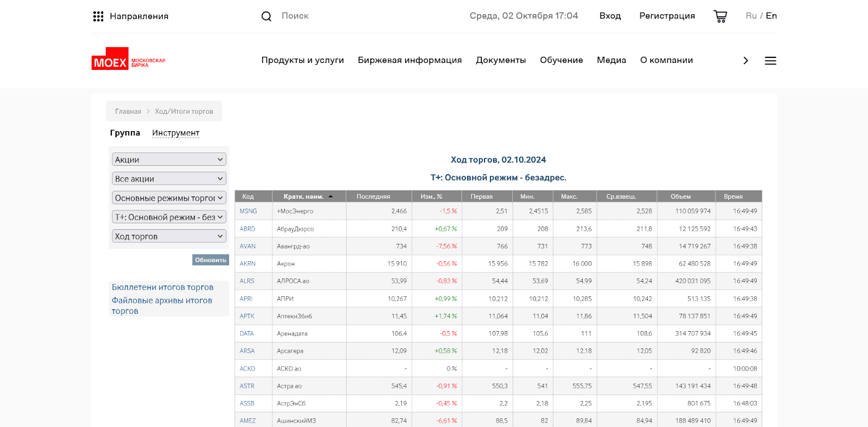Expand the Ход торгов dropdown

[169, 236]
